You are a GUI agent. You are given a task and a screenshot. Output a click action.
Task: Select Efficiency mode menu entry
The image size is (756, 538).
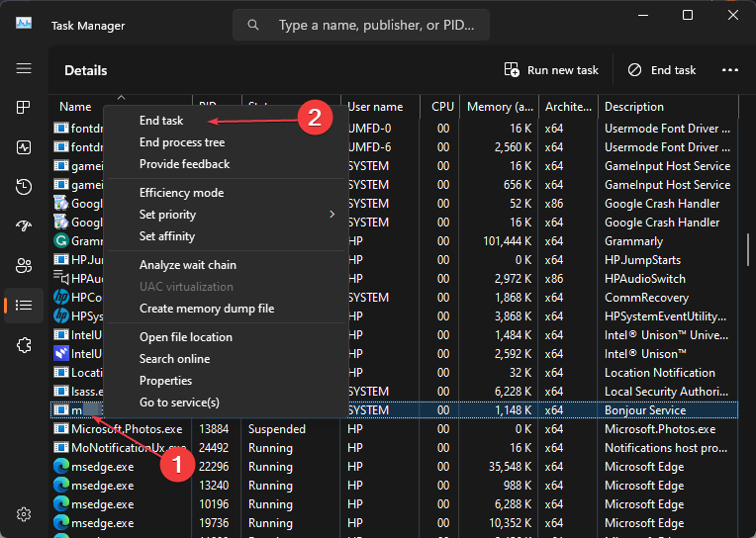181,193
